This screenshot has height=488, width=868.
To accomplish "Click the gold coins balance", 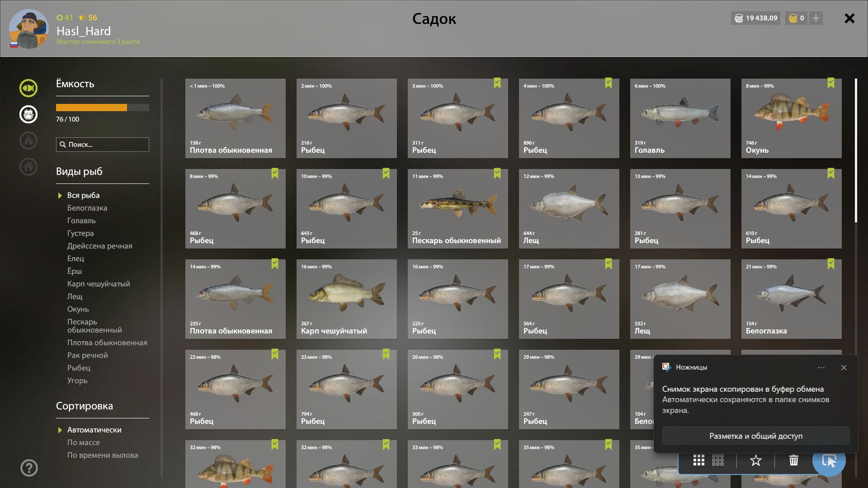I will pos(796,18).
